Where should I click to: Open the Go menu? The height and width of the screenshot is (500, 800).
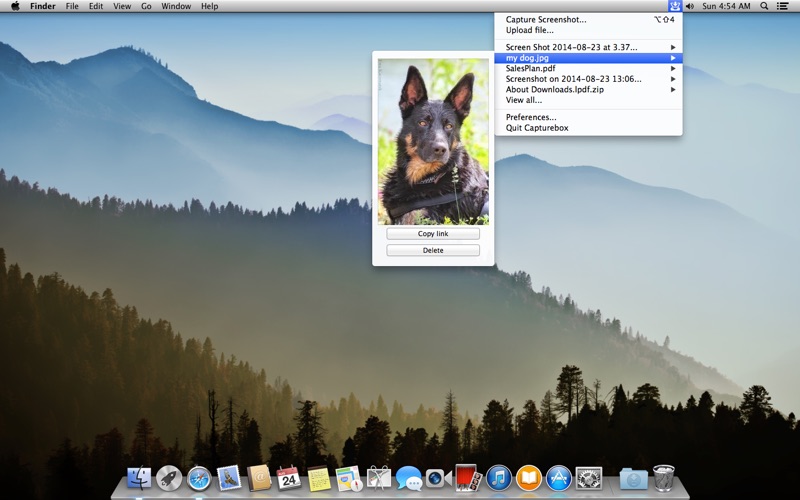[146, 6]
